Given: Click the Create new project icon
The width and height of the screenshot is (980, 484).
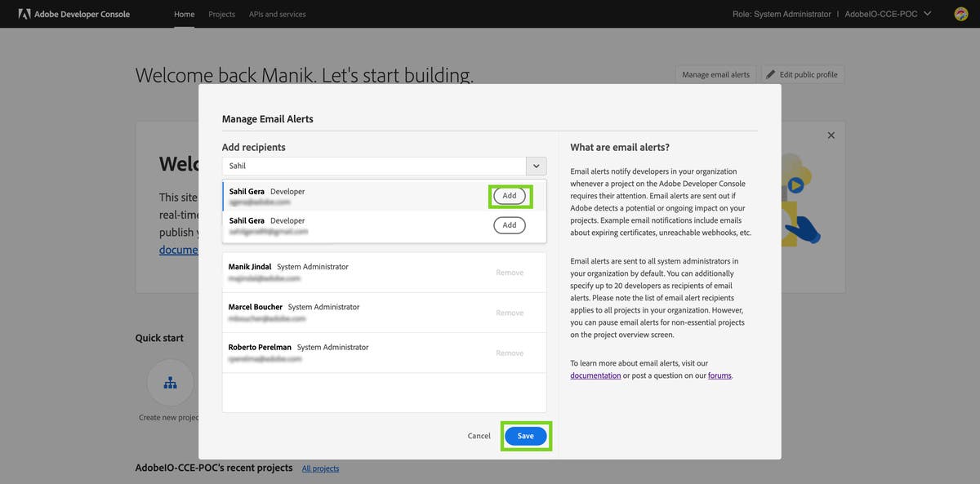Looking at the screenshot, I should 171,383.
